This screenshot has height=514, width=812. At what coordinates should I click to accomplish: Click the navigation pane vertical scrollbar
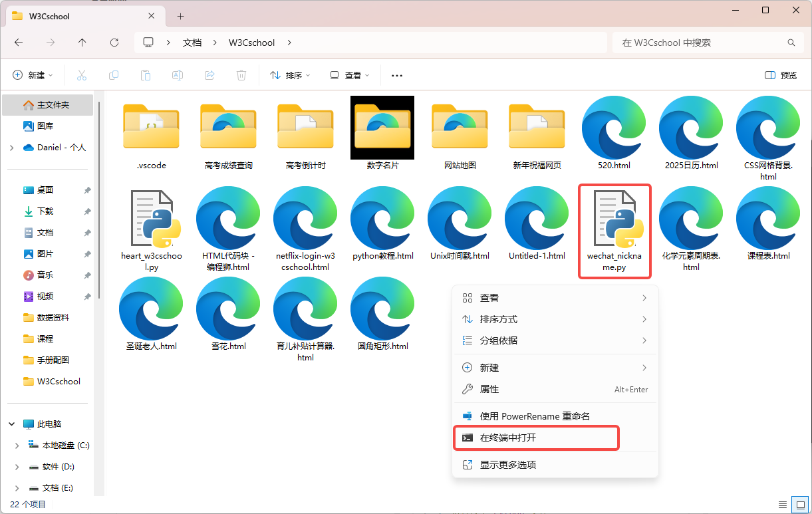click(100, 199)
